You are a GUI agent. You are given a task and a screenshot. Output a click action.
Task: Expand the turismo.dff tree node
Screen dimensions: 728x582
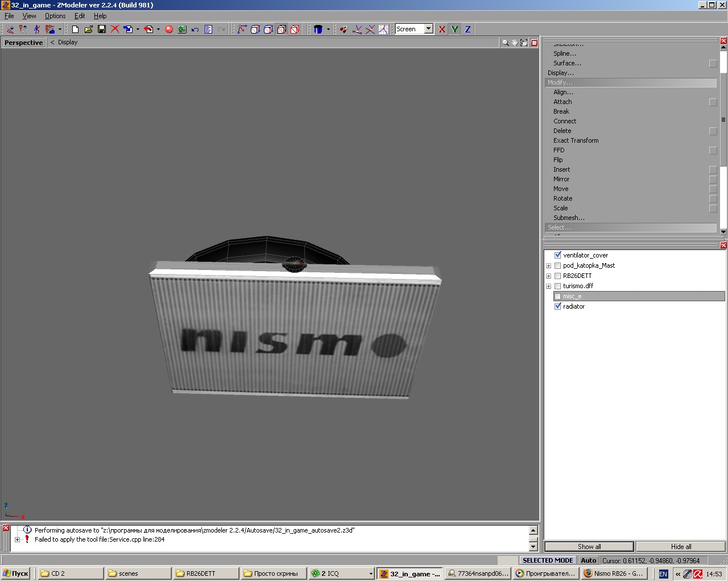pyautogui.click(x=548, y=286)
